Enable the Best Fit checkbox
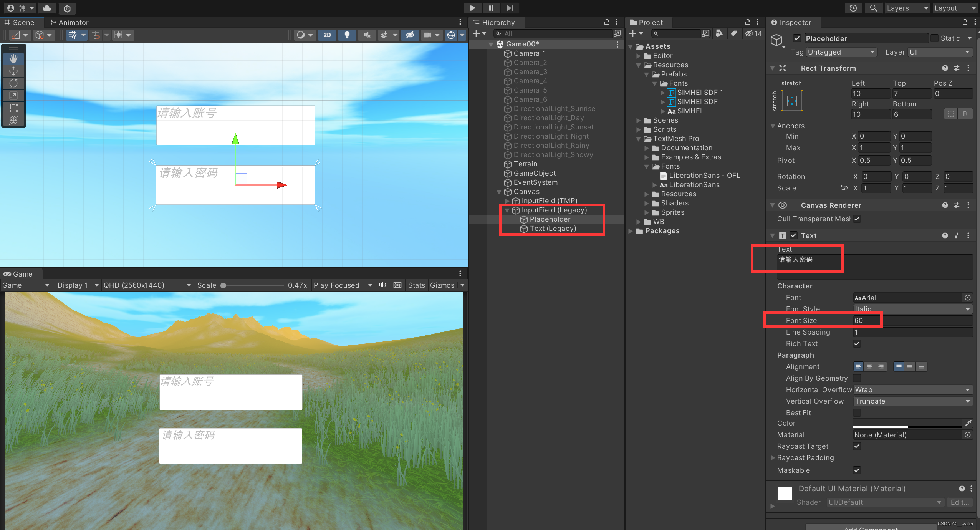The height and width of the screenshot is (530, 980). click(x=857, y=412)
